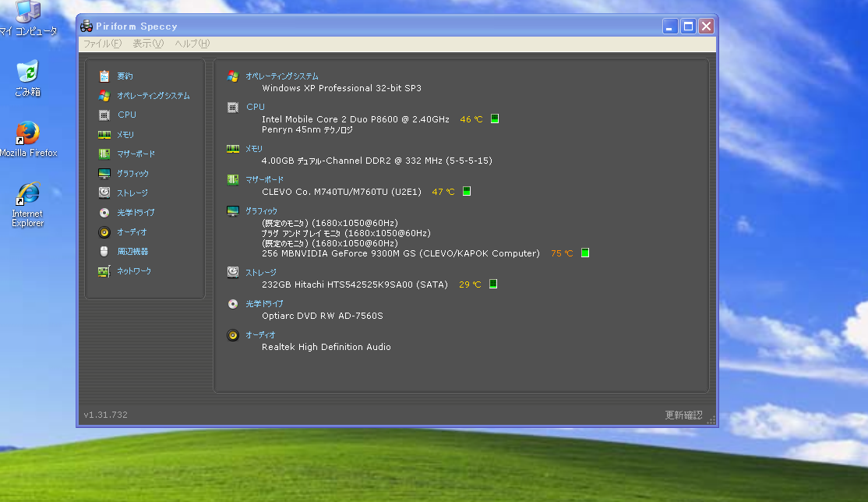Open ごみ箱 recycle bin desktop icon
Screen dimensions: 868x502
[28, 78]
